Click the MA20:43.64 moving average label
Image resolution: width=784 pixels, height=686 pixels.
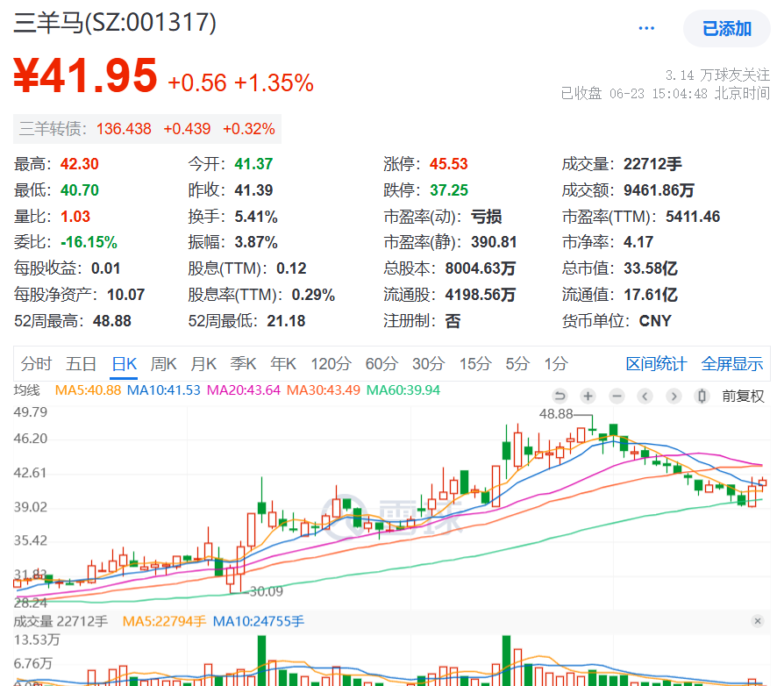[x=244, y=390]
